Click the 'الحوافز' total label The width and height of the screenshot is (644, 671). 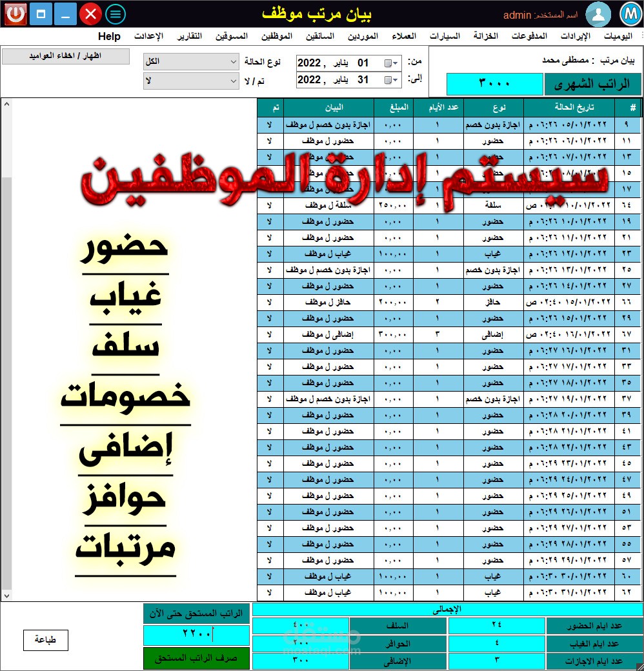[x=398, y=644]
